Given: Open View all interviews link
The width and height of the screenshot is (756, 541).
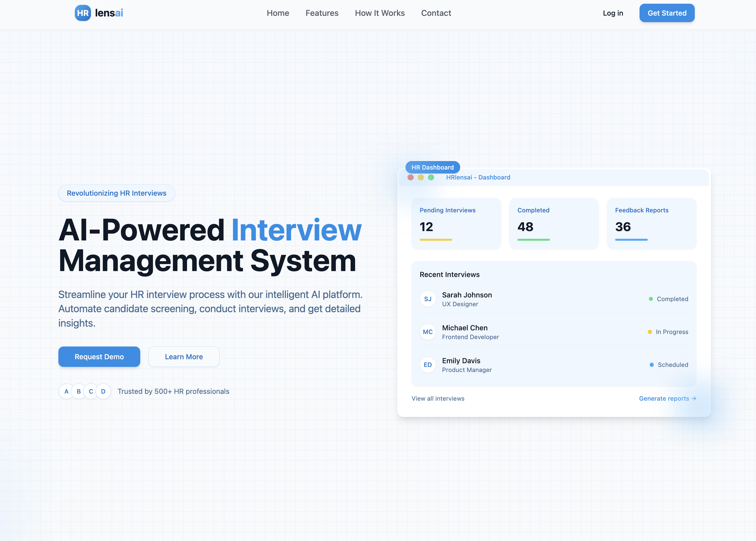Looking at the screenshot, I should (438, 398).
